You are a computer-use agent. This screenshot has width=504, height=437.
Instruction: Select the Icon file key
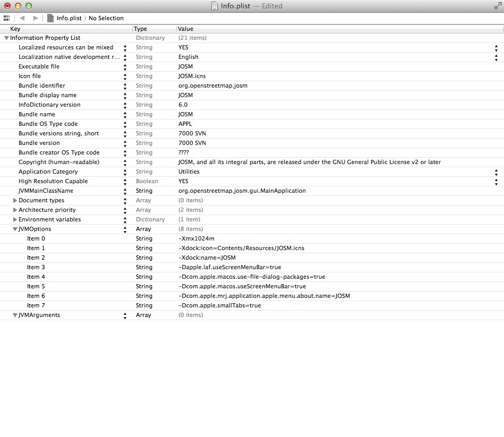point(30,76)
